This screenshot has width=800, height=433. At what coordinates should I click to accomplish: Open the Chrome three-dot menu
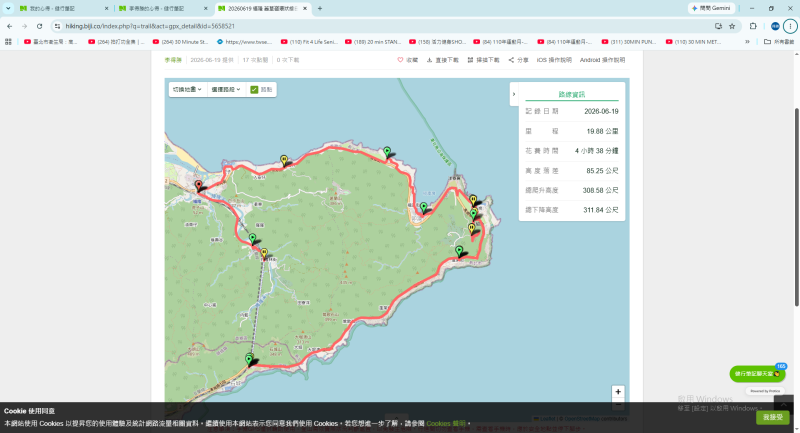[790, 26]
